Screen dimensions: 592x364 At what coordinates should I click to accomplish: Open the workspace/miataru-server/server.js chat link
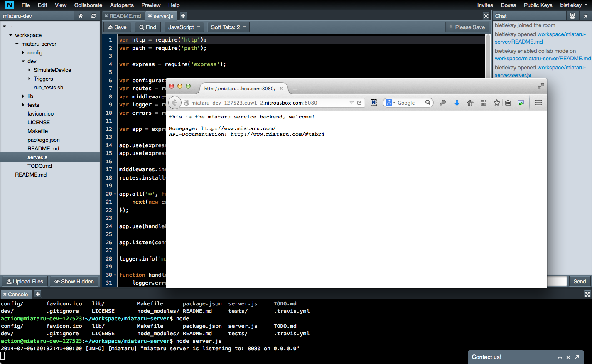pyautogui.click(x=540, y=71)
